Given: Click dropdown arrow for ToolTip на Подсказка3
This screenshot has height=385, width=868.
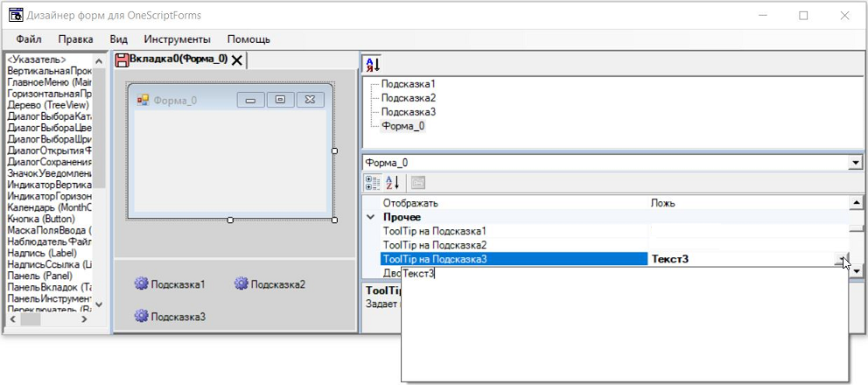Looking at the screenshot, I should point(842,259).
